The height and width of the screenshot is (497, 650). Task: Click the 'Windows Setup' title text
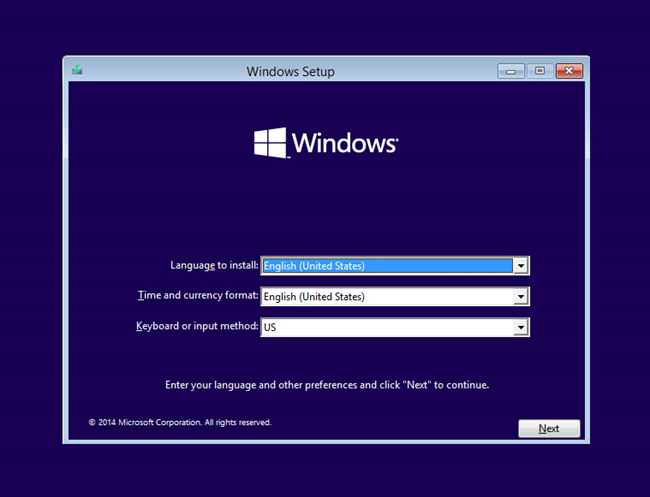pos(290,71)
